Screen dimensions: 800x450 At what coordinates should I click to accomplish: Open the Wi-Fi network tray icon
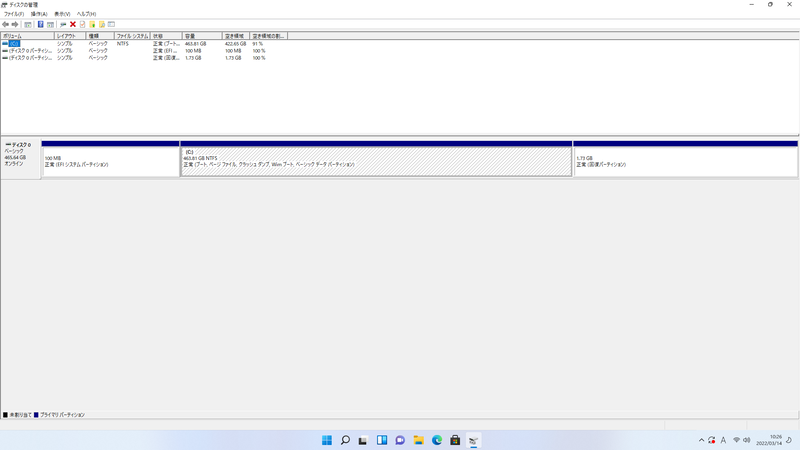coord(736,440)
